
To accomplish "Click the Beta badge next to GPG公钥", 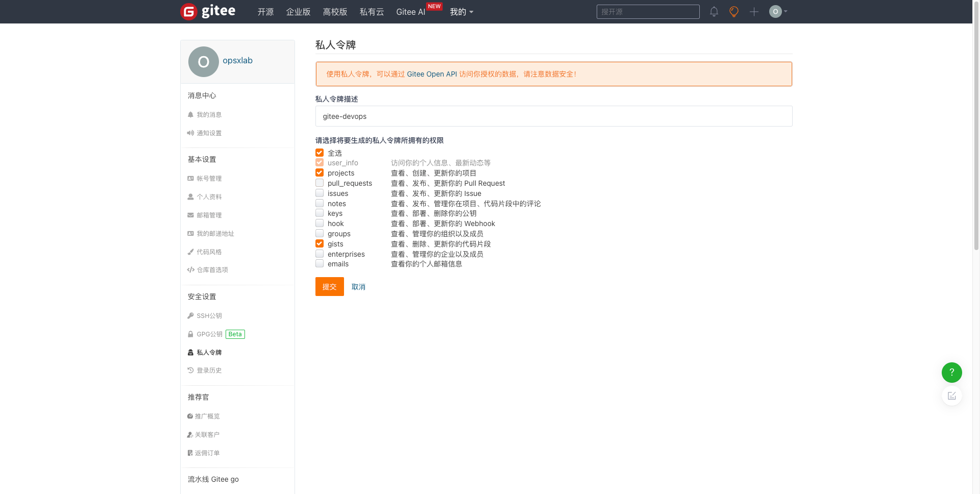I will [x=235, y=334].
